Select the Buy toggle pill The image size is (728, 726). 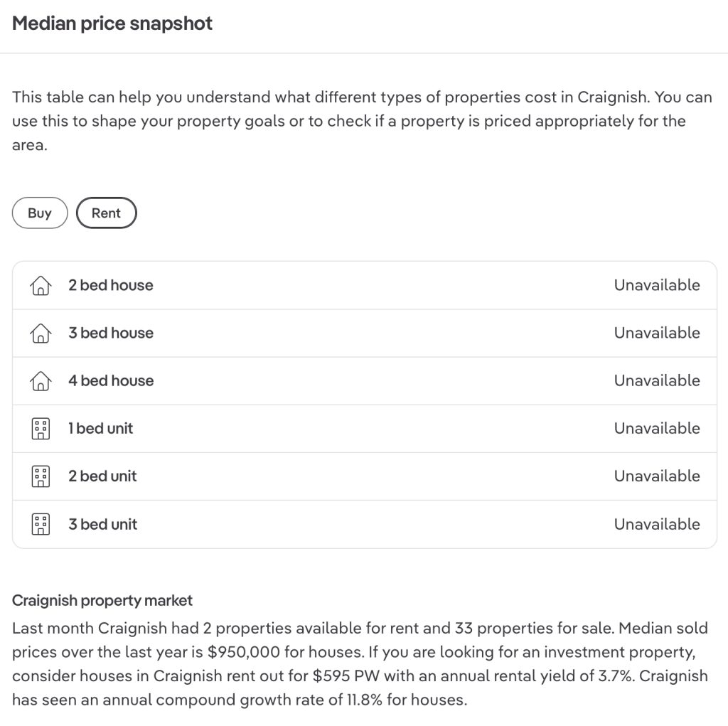[x=40, y=213]
